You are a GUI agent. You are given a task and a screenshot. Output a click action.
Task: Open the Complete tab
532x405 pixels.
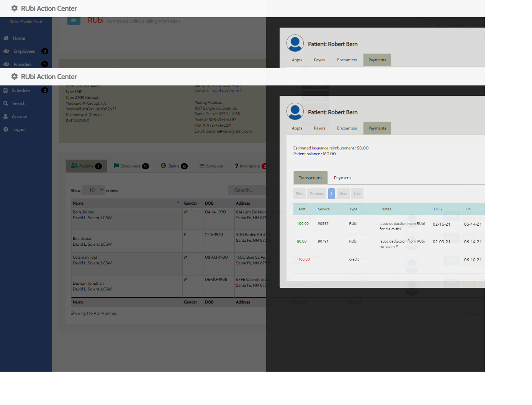211,166
